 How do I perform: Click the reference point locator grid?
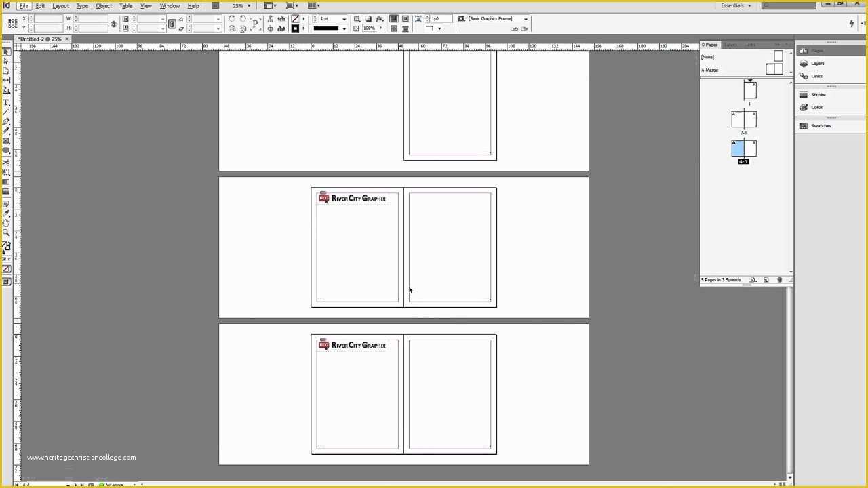(13, 23)
